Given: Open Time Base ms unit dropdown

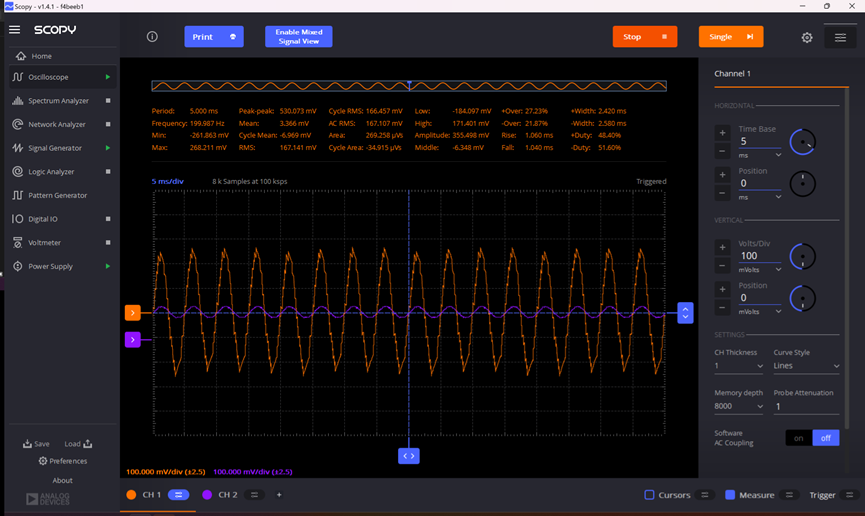Looking at the screenshot, I should pos(760,156).
